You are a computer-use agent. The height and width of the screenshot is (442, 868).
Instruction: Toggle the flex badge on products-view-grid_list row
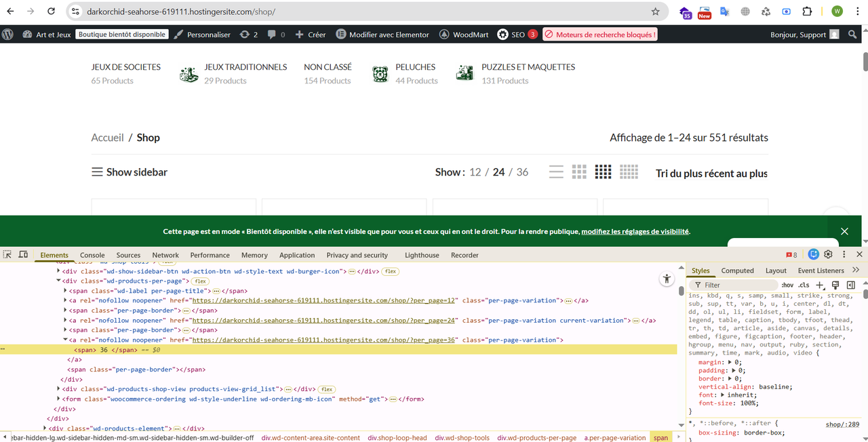[328, 389]
